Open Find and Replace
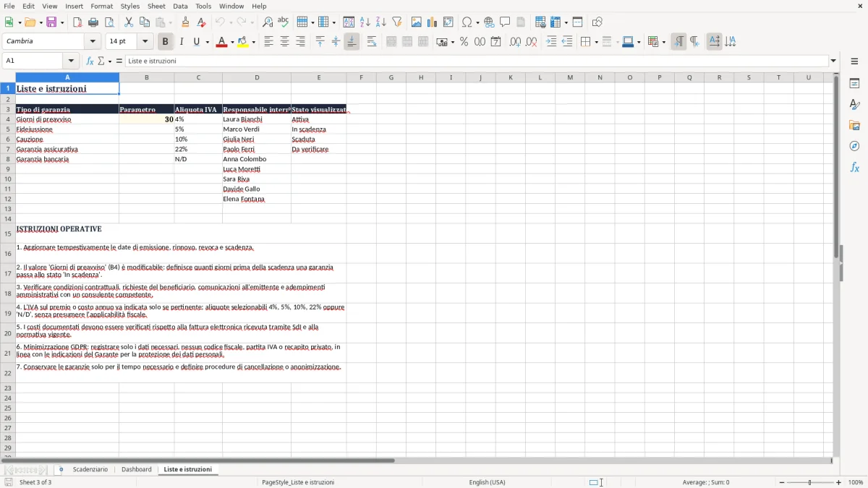The image size is (868, 488). click(268, 22)
